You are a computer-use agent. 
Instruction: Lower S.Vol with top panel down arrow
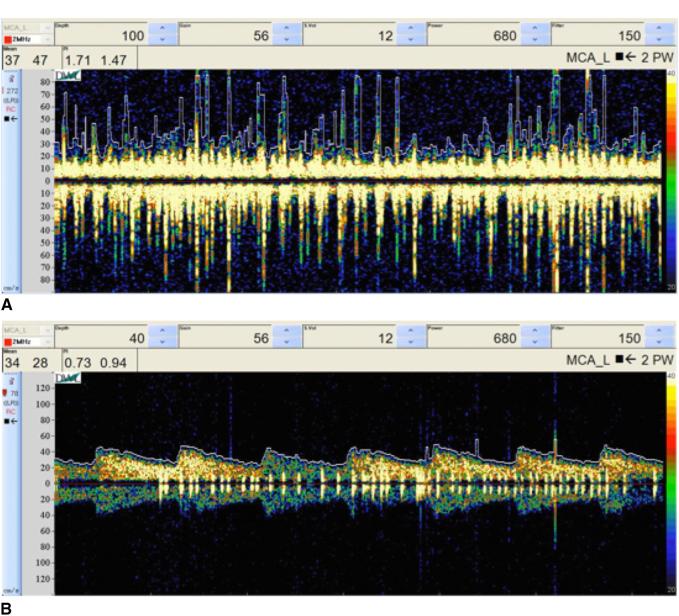409,40
